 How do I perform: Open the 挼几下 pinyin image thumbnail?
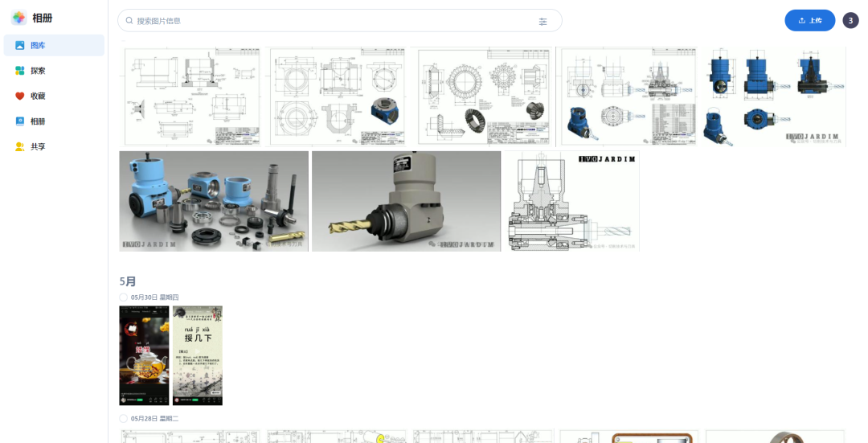pos(198,355)
